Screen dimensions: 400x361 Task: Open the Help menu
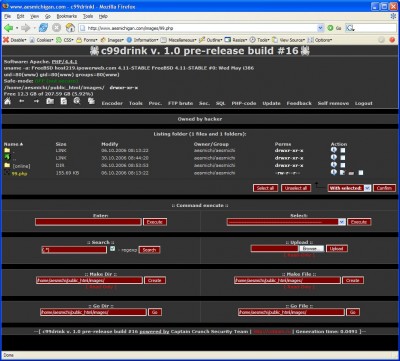[103, 16]
